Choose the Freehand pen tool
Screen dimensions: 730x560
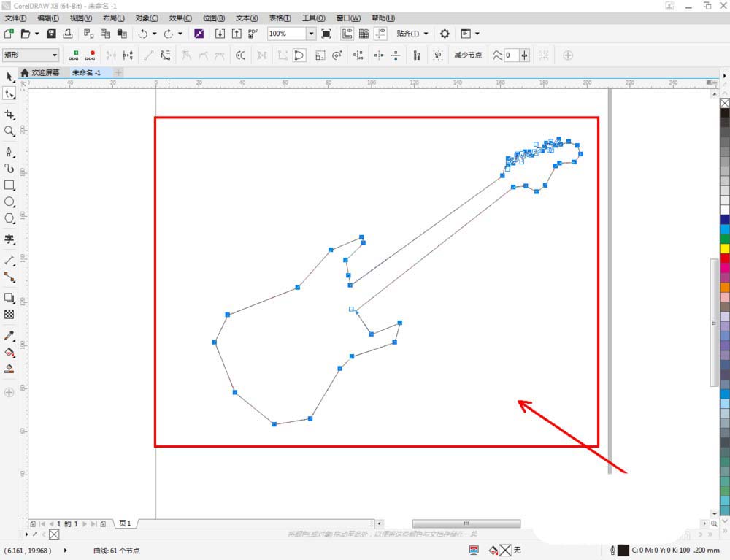coord(9,152)
